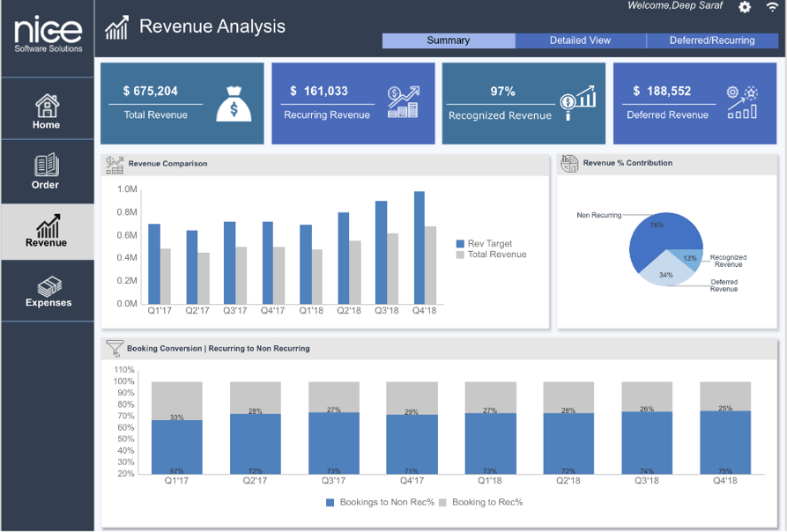Click the Revenue % Contribution pie icon
The width and height of the screenshot is (787, 532).
click(x=569, y=163)
